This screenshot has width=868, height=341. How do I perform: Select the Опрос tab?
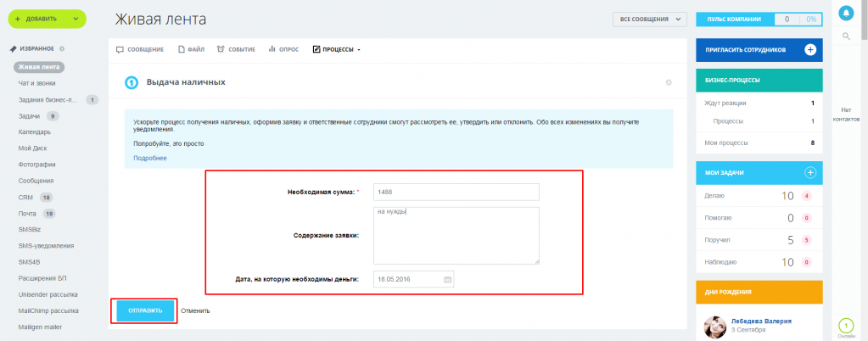(283, 49)
